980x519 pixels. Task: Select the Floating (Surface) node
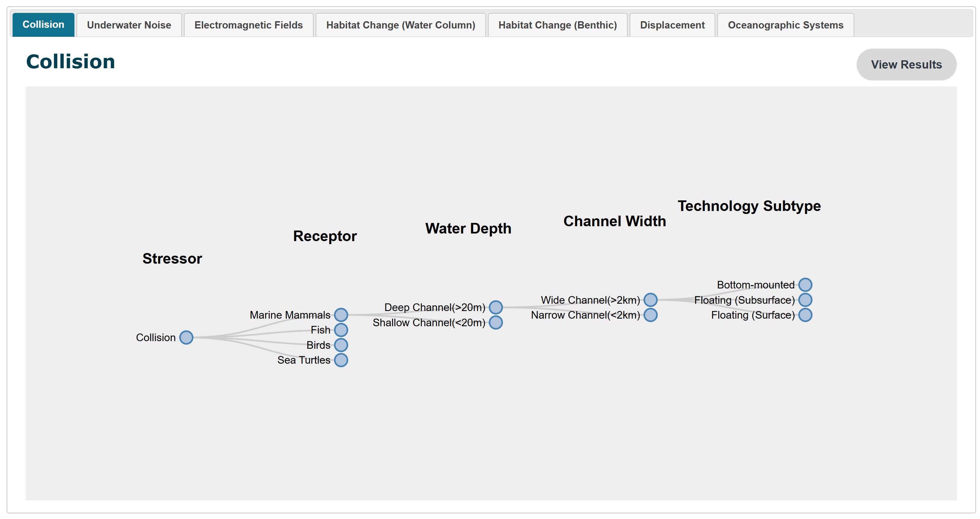[805, 315]
